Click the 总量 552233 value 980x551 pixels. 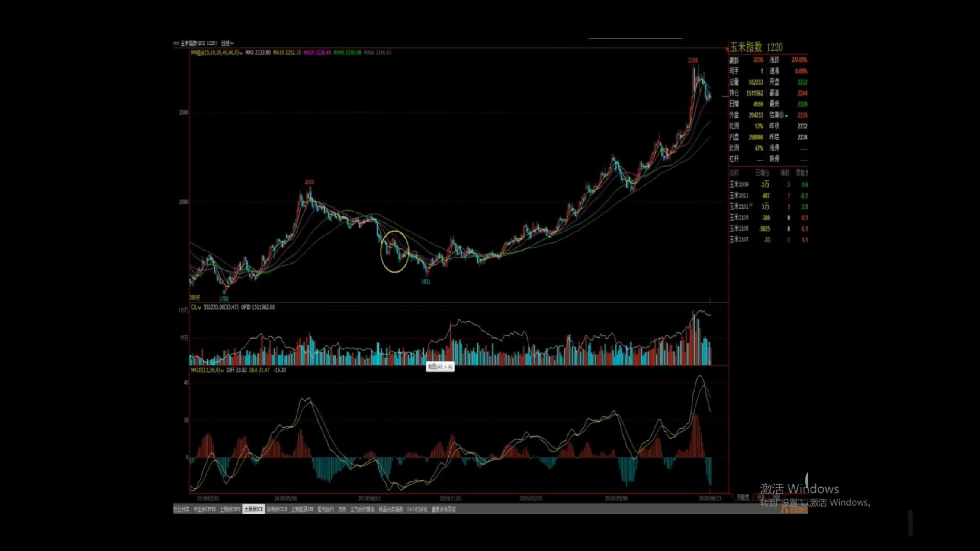[x=756, y=82]
